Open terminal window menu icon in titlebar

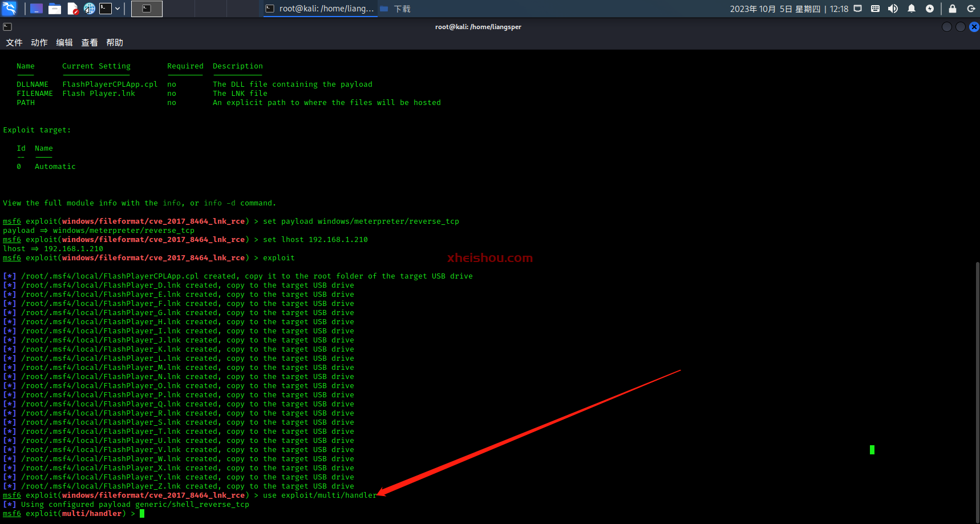[7, 27]
